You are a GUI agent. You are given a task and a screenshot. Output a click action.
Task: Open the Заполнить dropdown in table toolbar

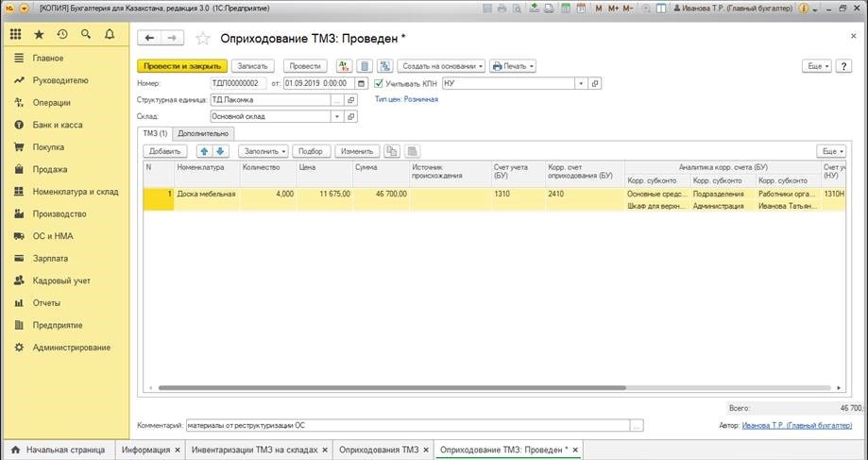(x=264, y=151)
